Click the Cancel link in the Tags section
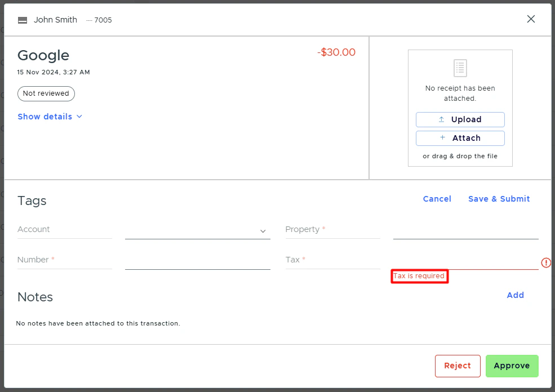Viewport: 555px width, 392px height. 437,198
